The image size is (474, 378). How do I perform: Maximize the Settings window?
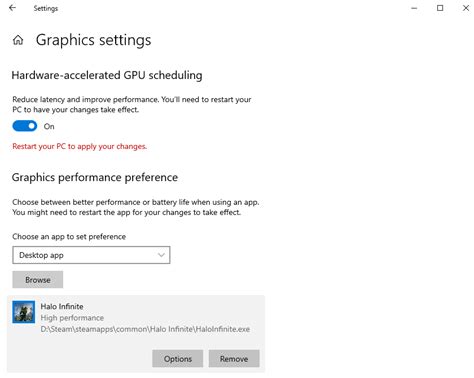(440, 8)
